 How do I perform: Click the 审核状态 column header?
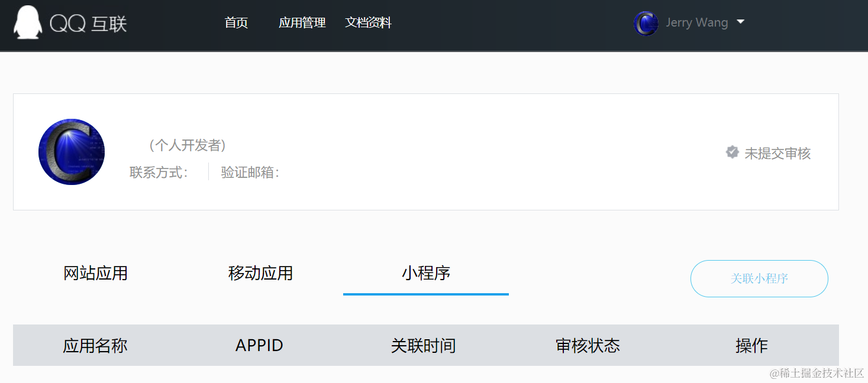(588, 346)
